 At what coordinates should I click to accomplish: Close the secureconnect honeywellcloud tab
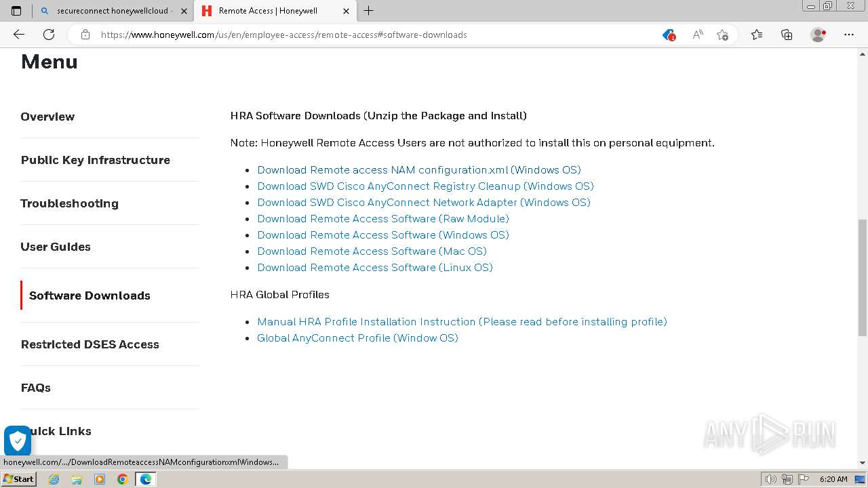(184, 11)
